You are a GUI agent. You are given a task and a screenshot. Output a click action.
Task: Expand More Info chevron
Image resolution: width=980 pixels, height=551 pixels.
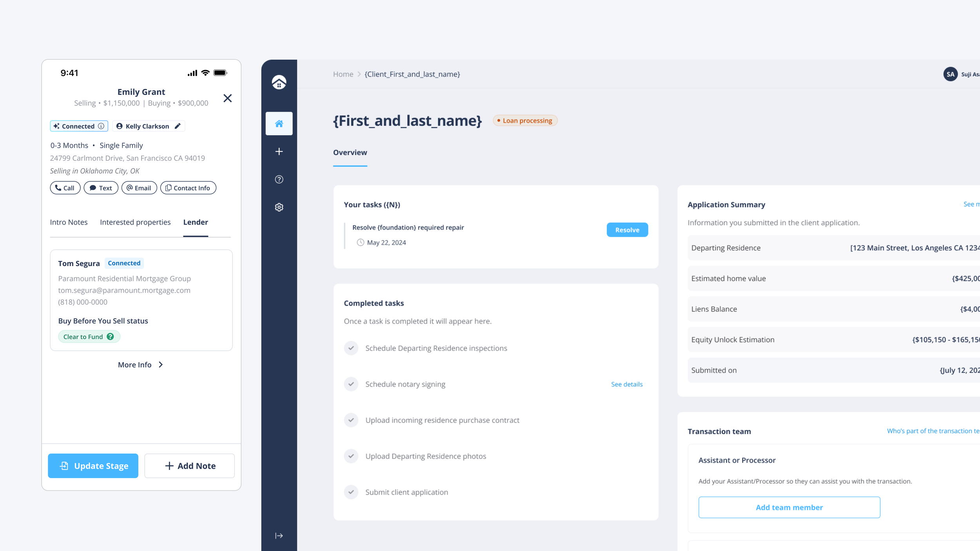(160, 365)
